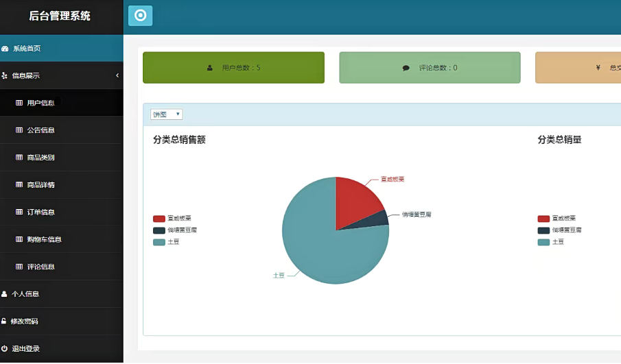The height and width of the screenshot is (364, 621).
Task: Open the 商品类别 menu item
Action: pos(61,158)
